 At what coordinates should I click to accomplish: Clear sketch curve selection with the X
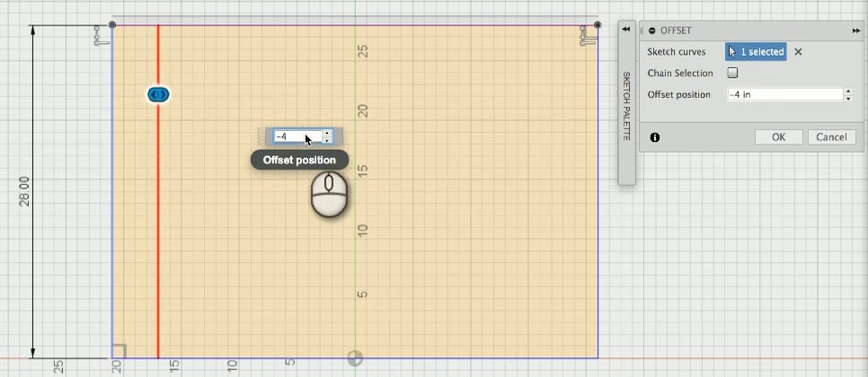tap(798, 51)
